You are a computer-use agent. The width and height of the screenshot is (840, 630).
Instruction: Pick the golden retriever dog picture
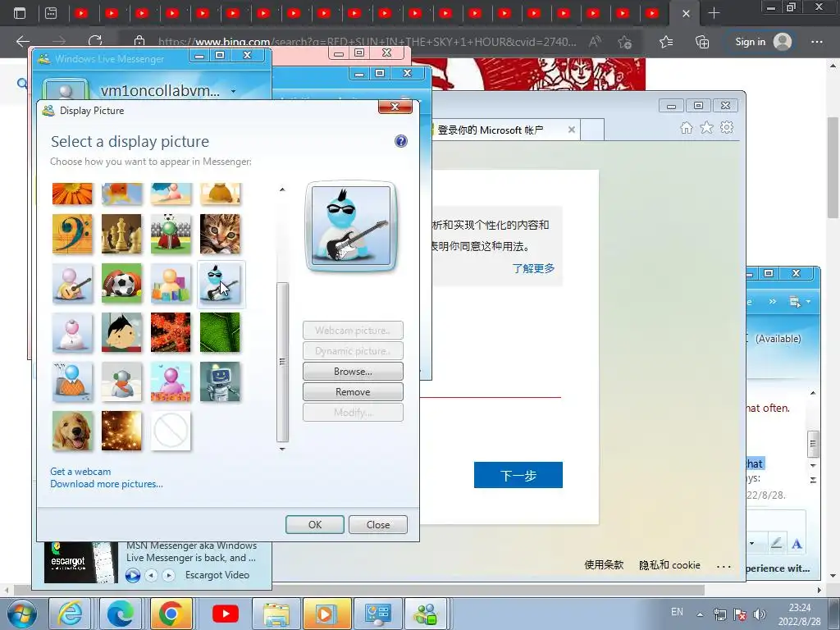pos(72,431)
